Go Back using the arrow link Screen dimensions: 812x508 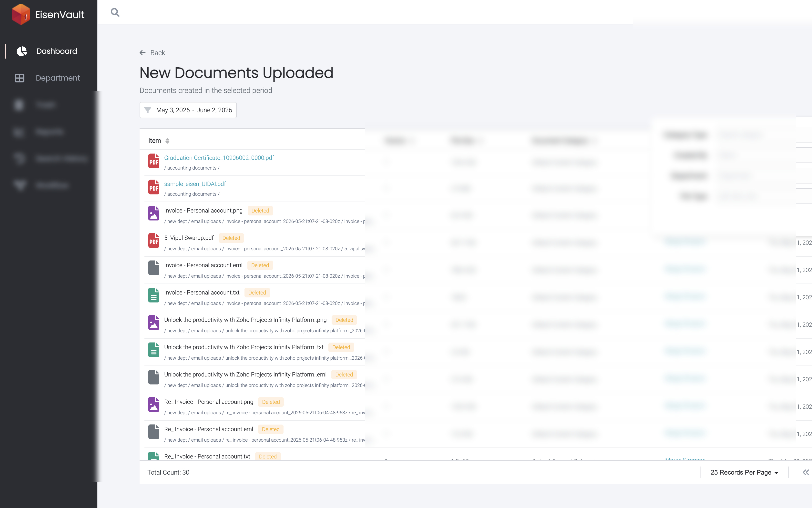point(152,53)
